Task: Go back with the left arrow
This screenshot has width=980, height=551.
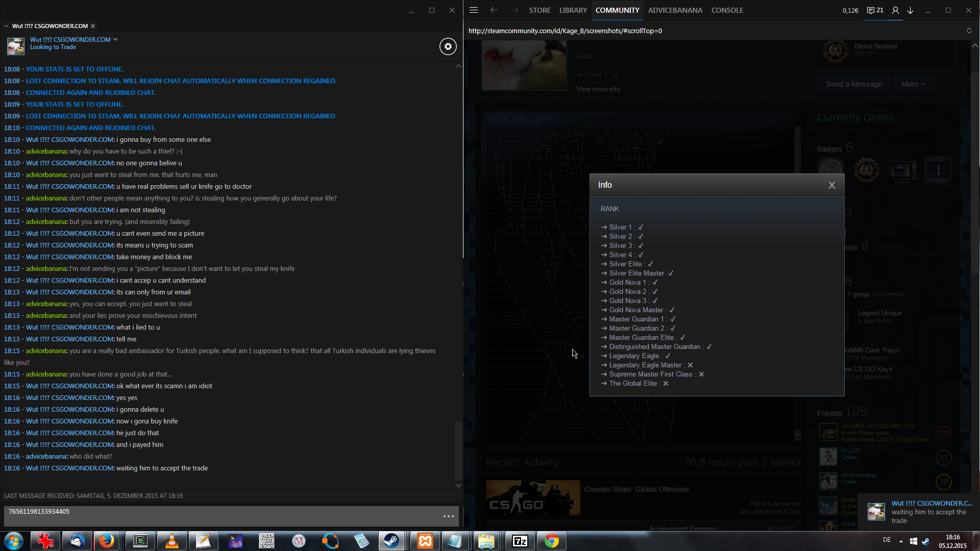Action: tap(494, 10)
